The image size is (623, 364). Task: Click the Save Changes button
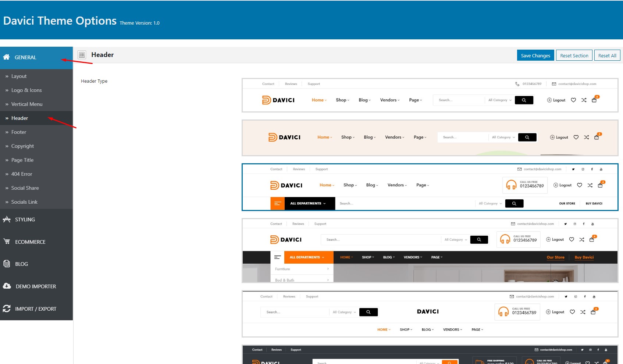coord(535,56)
